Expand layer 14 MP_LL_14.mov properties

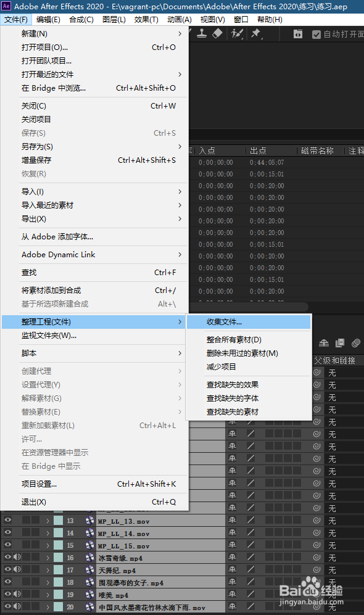coord(48,532)
